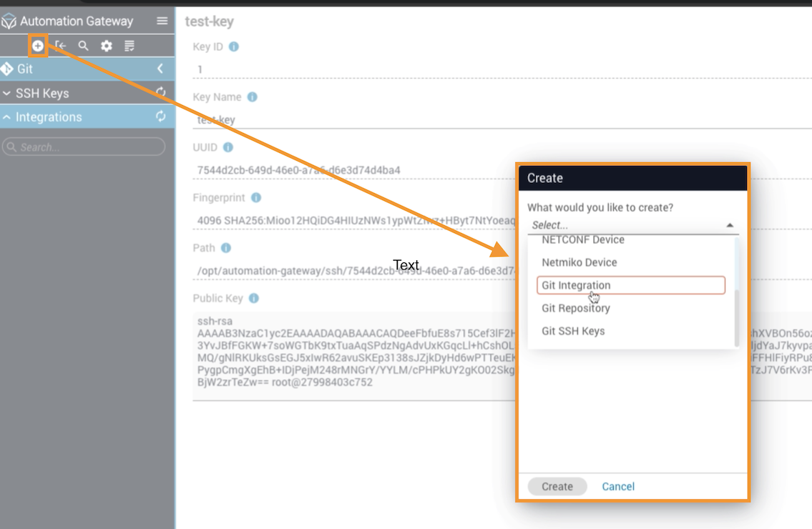Show info for Path
The width and height of the screenshot is (812, 529).
point(226,248)
